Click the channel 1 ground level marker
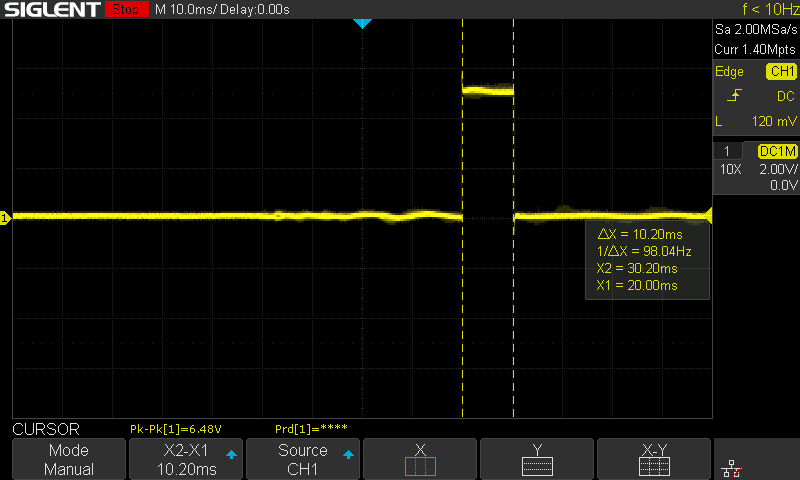The height and width of the screenshot is (480, 800). pos(5,217)
